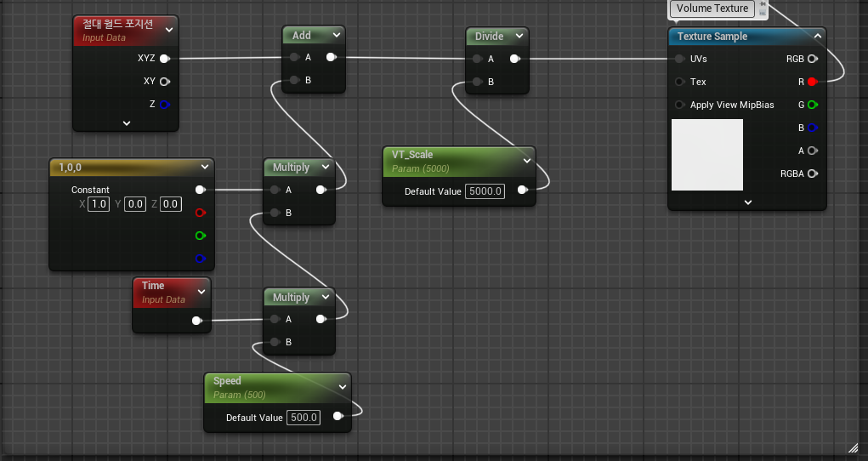Select the VT_Scale node title
The image size is (868, 461).
412,155
